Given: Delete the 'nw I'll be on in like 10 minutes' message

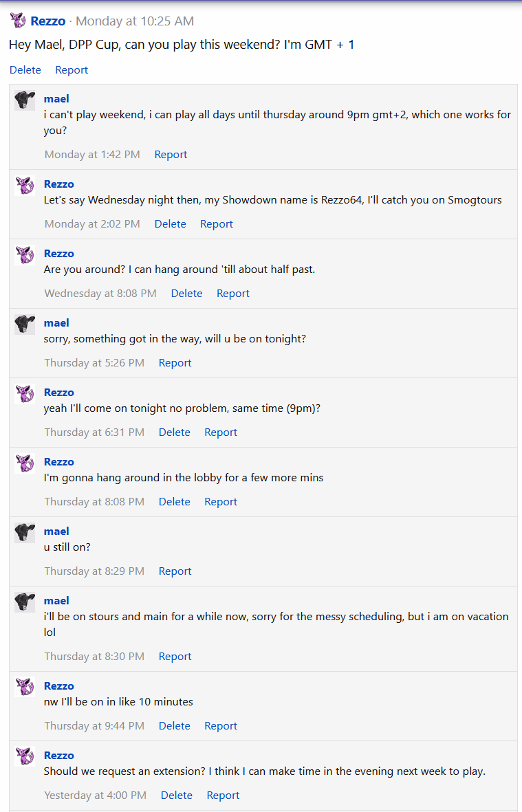Looking at the screenshot, I should pos(174,725).
